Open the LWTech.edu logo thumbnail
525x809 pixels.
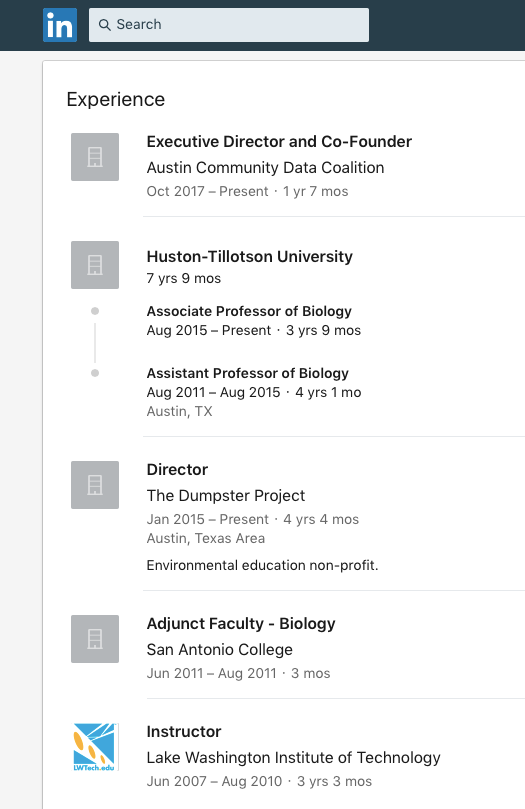pyautogui.click(x=95, y=747)
